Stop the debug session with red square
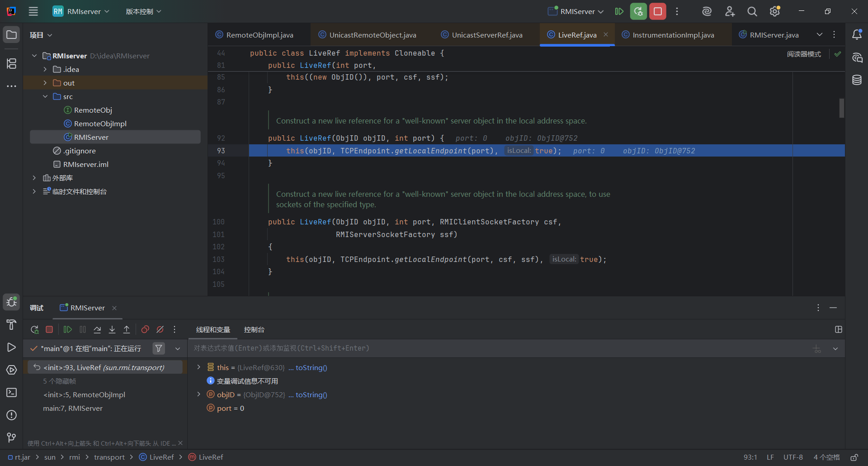Screen dimensions: 868x466 [x=49, y=330]
